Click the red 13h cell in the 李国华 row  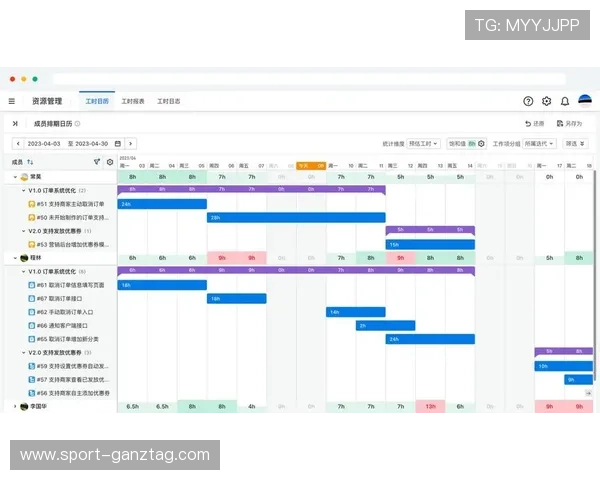[430, 407]
